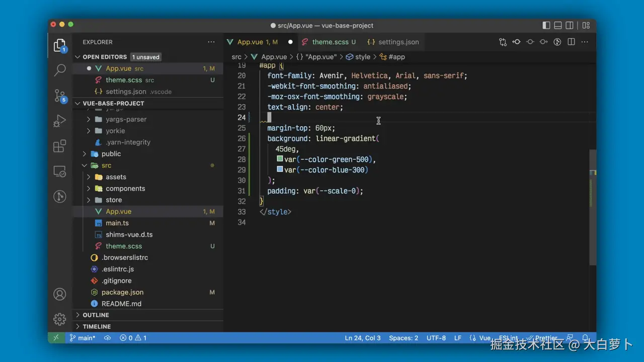Click the style breadcrumb
This screenshot has height=362, width=644.
pos(358,57)
